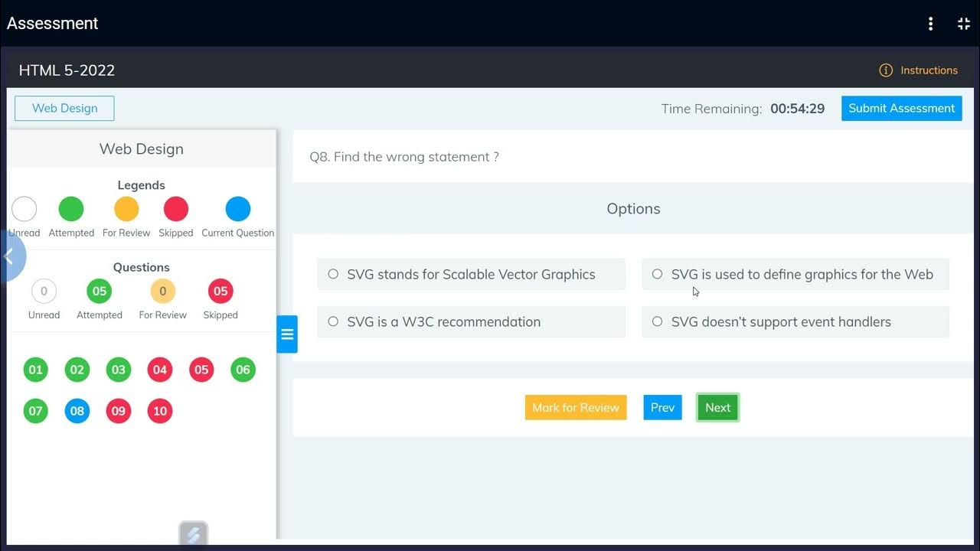980x551 pixels.
Task: Pick 'SVG is used to define graphics' option
Action: coord(657,274)
